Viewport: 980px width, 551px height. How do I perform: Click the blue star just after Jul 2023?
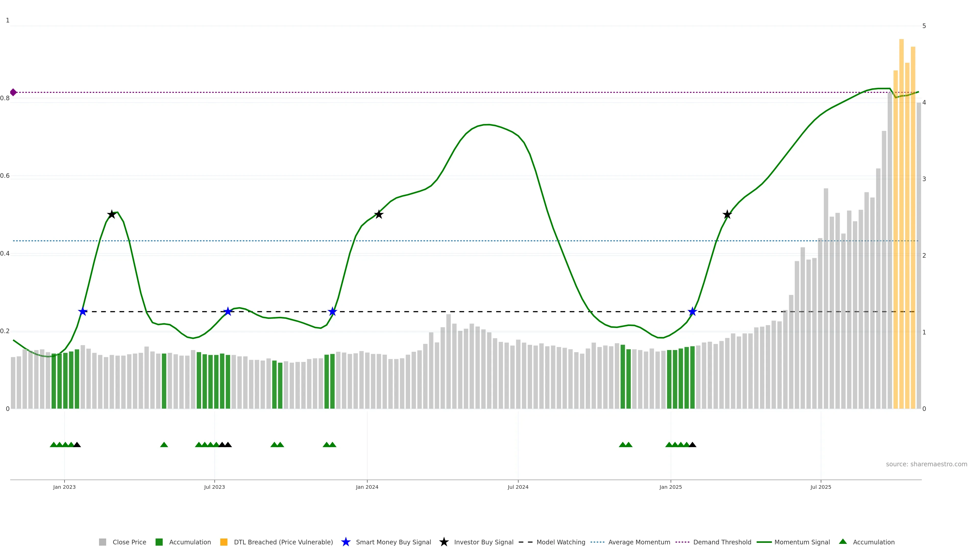tap(227, 312)
